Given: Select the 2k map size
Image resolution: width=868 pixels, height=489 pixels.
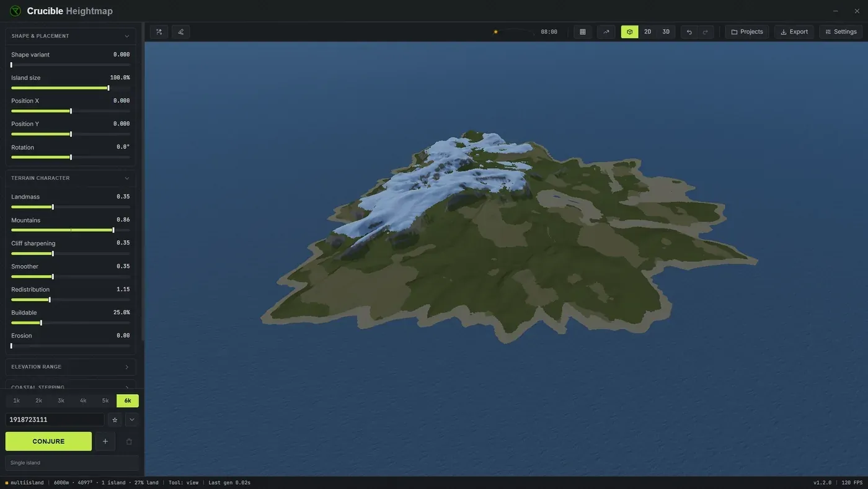Looking at the screenshot, I should [38, 401].
